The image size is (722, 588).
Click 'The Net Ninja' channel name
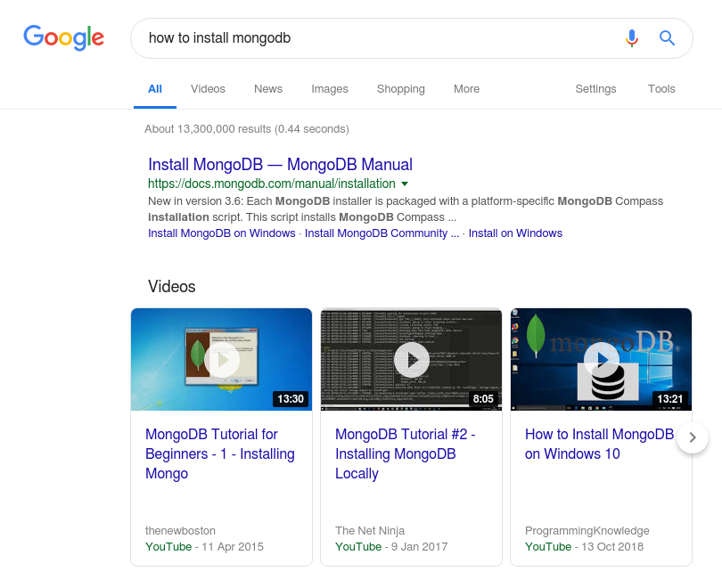(x=370, y=530)
